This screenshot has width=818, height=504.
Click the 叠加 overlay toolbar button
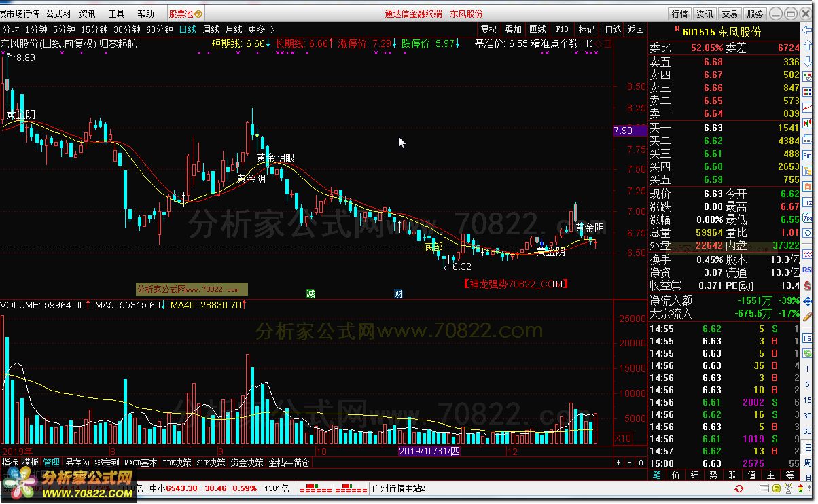(x=513, y=29)
